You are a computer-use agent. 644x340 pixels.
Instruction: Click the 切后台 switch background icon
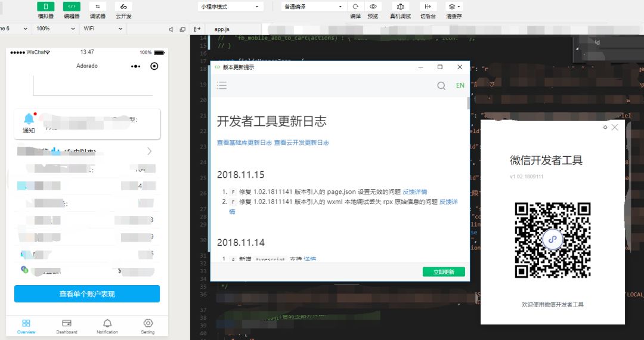428,7
